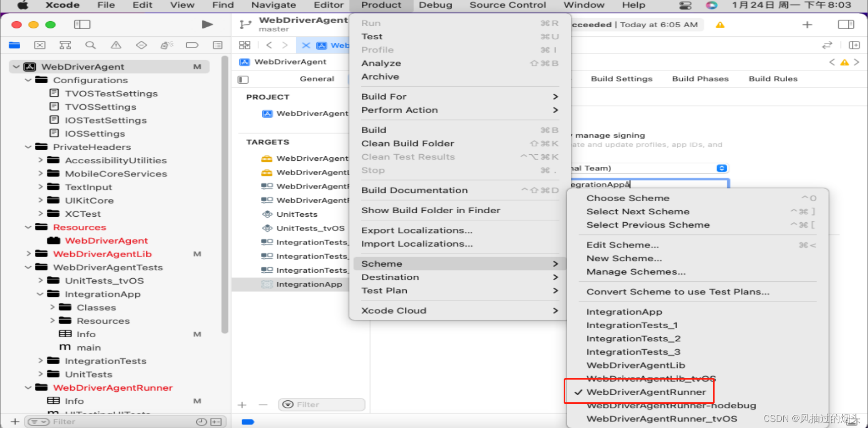
Task: Remove target with minus button
Action: pos(263,405)
